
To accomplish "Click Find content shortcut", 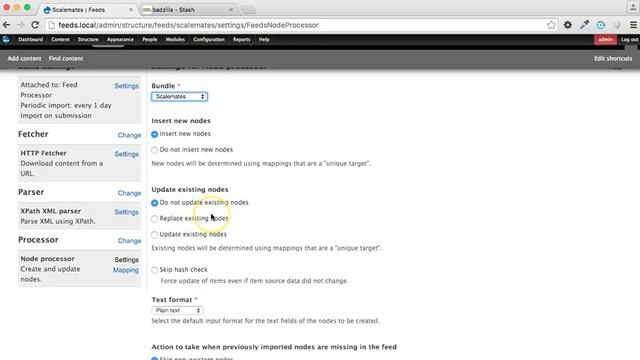I will (x=66, y=58).
